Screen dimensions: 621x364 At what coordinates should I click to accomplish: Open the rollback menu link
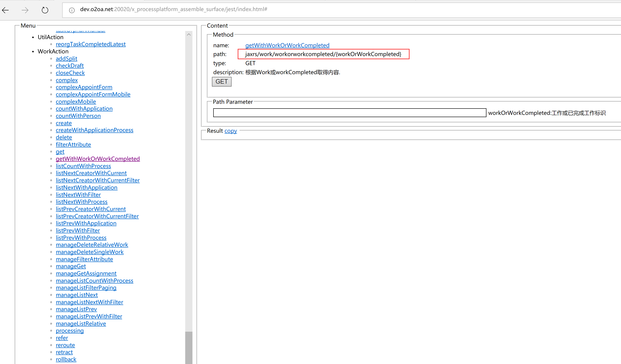(x=66, y=359)
